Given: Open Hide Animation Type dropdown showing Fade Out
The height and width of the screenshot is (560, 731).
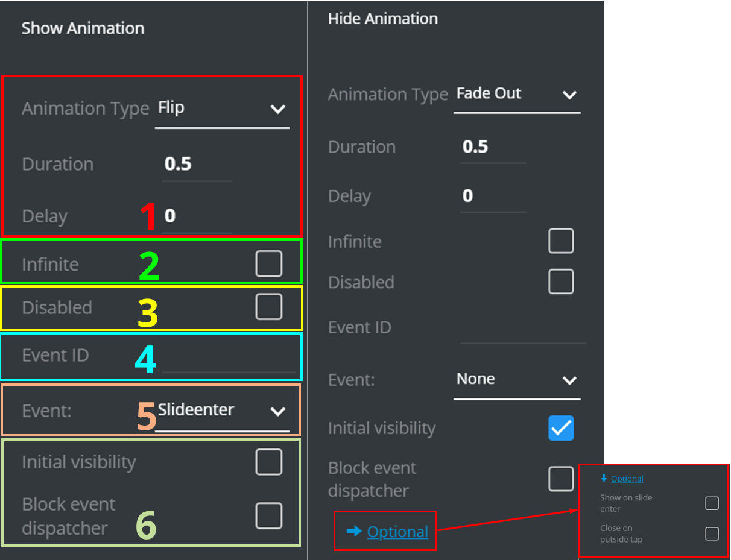Looking at the screenshot, I should pyautogui.click(x=516, y=95).
